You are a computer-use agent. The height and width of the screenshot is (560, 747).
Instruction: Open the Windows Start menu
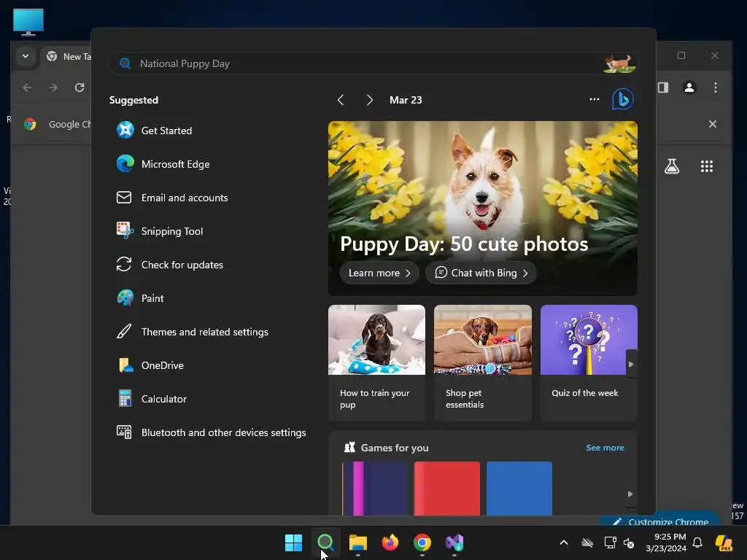click(293, 542)
